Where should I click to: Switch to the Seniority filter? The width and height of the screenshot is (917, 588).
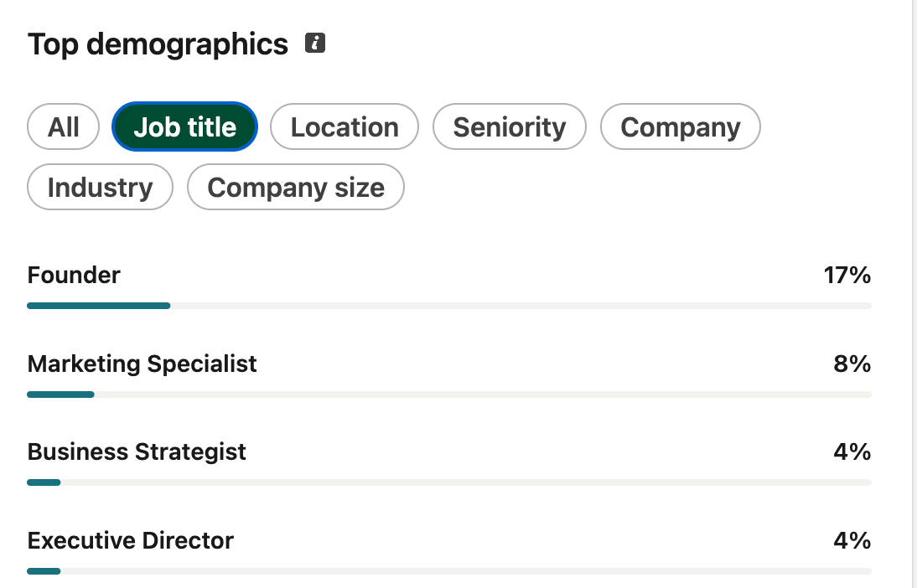(x=510, y=126)
